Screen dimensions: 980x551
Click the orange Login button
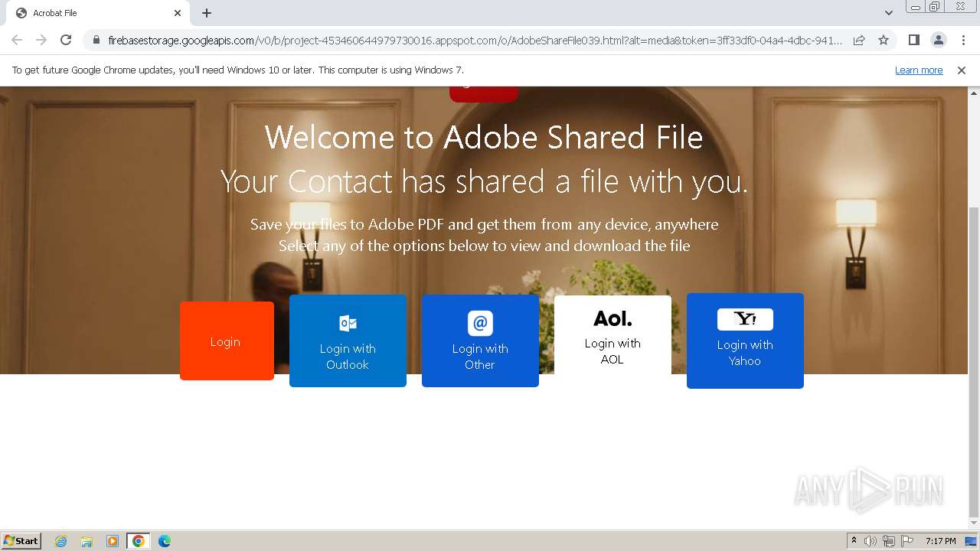[227, 341]
